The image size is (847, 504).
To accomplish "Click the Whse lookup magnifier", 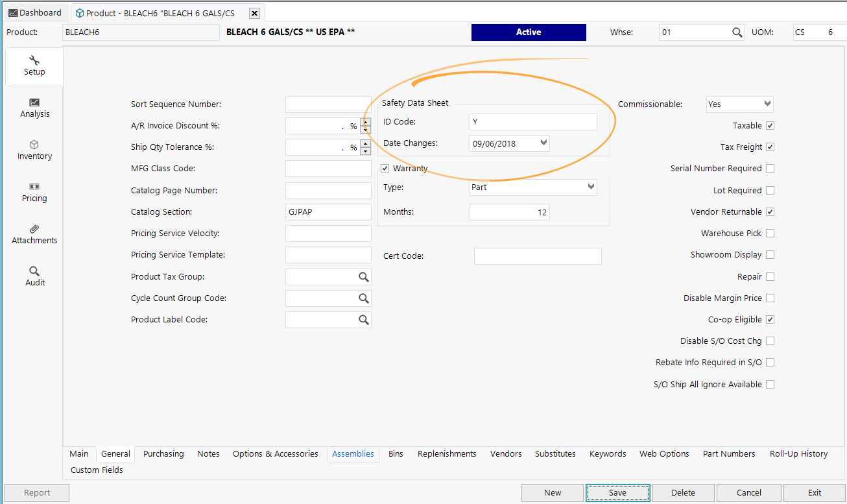I will (x=737, y=32).
